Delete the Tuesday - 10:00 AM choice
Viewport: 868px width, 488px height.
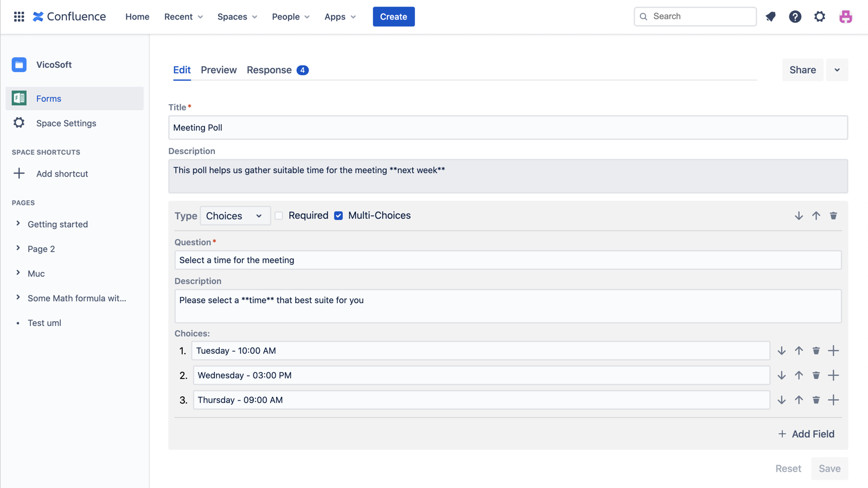tap(816, 351)
